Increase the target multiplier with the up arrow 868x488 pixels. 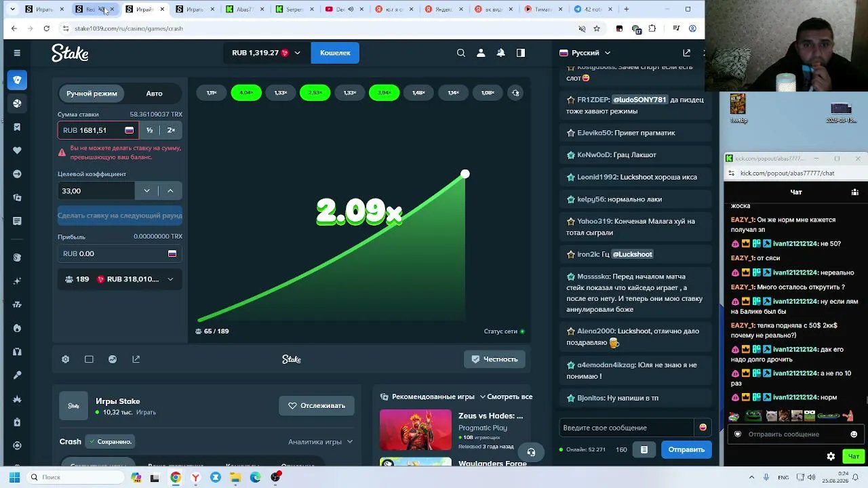point(170,191)
